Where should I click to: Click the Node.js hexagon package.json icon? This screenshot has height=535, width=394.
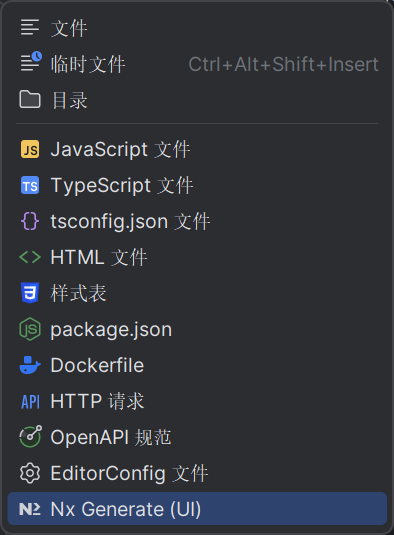pyautogui.click(x=30, y=329)
